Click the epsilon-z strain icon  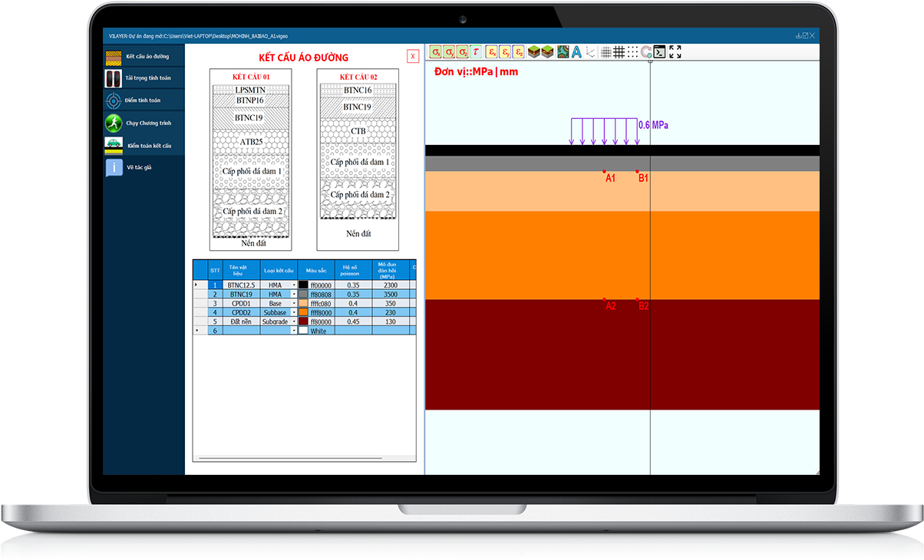(519, 52)
